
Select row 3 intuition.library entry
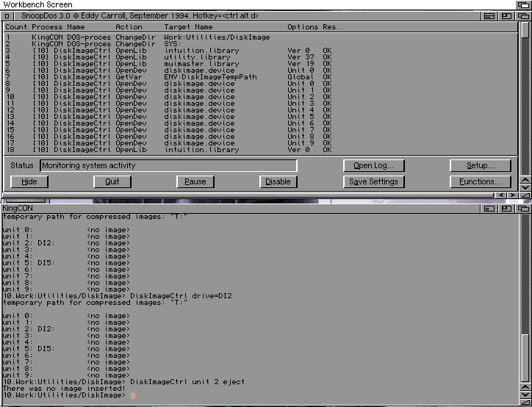261,51
